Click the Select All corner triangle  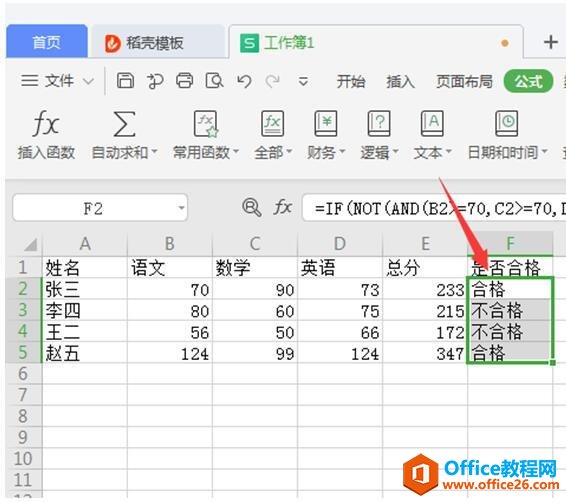coord(31,244)
